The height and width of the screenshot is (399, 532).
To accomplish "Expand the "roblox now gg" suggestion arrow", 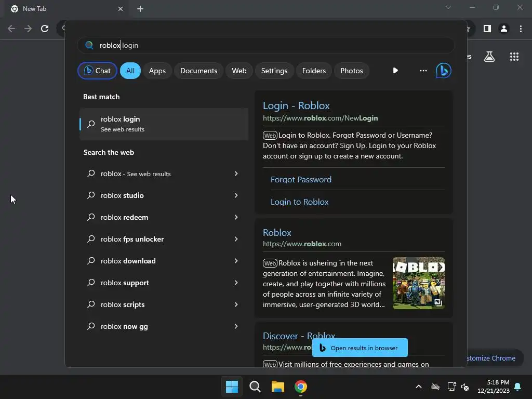I will (x=236, y=326).
